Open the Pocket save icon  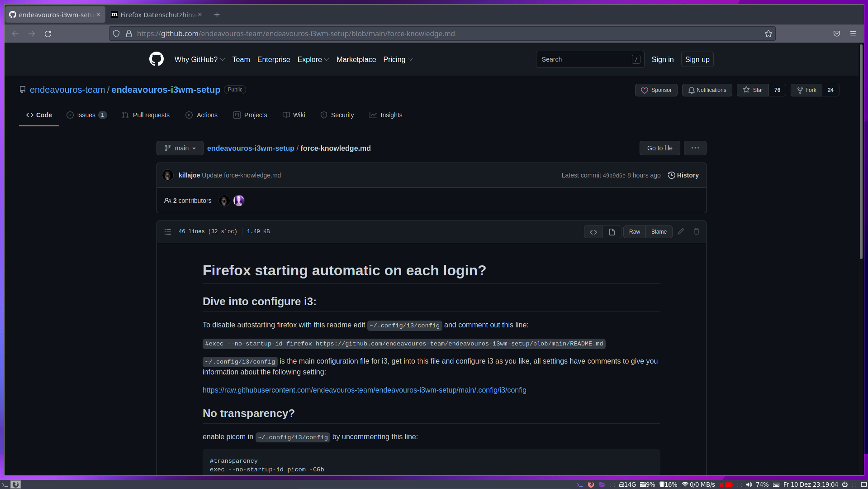tap(837, 34)
